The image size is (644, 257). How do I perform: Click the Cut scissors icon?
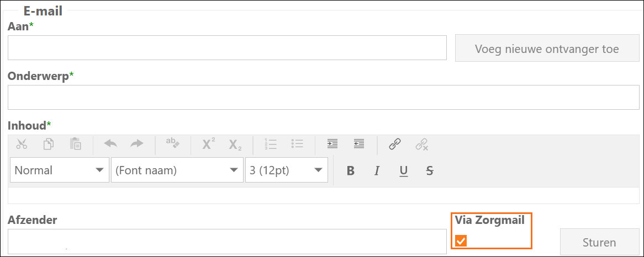click(22, 144)
